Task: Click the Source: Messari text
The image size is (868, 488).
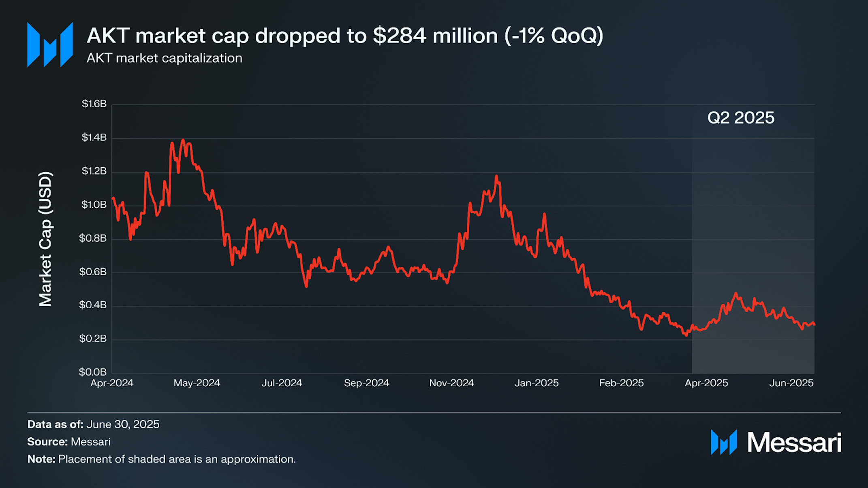Action: (69, 442)
